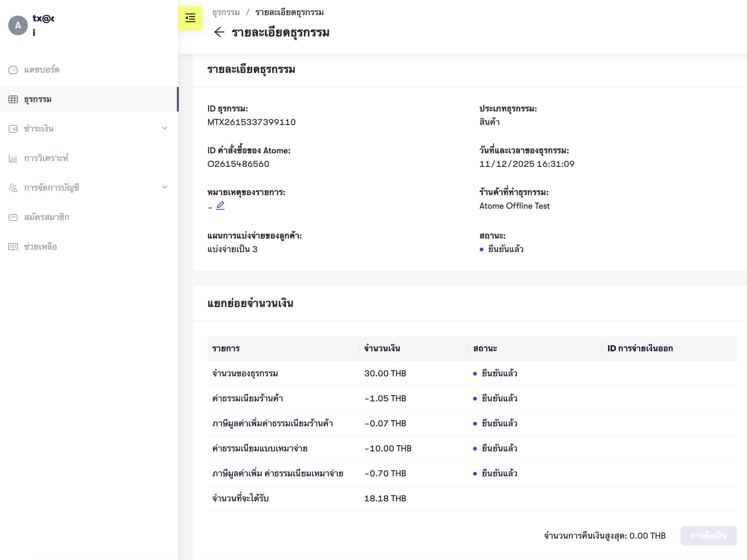Select ธุรกรรม in the sidebar menu
747x560 pixels.
37,99
